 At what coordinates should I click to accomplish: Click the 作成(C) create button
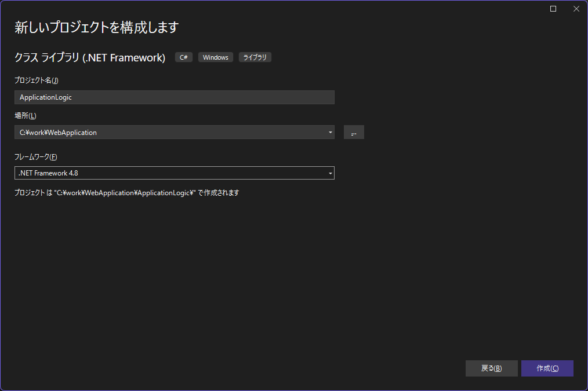point(546,368)
